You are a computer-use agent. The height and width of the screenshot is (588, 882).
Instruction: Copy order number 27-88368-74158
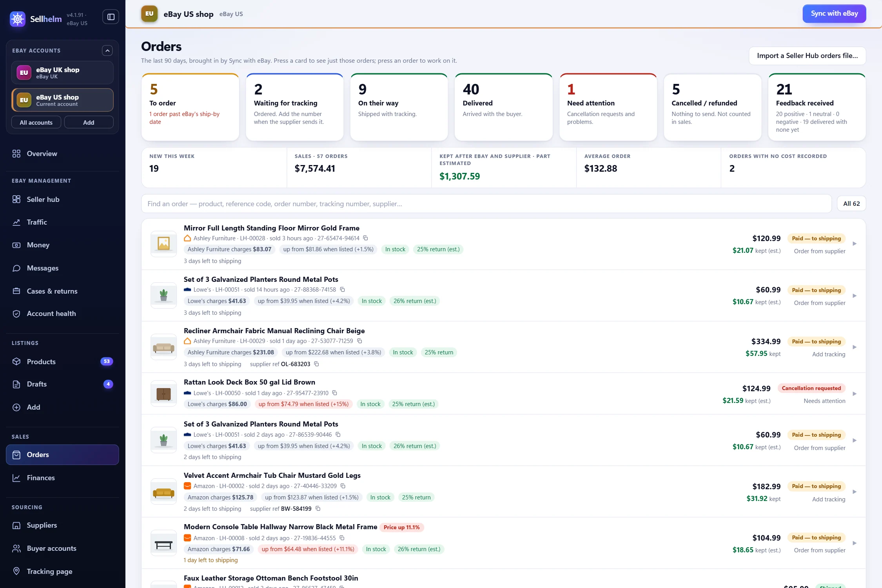[342, 289]
